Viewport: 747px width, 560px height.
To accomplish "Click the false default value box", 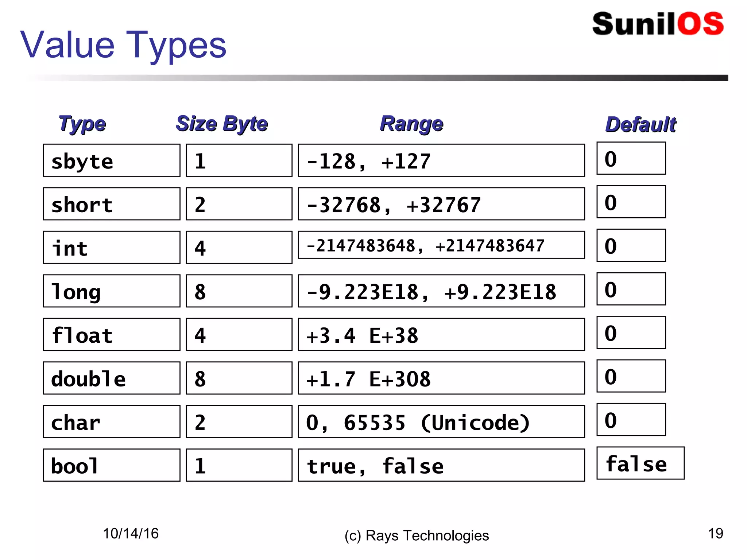I will 640,463.
